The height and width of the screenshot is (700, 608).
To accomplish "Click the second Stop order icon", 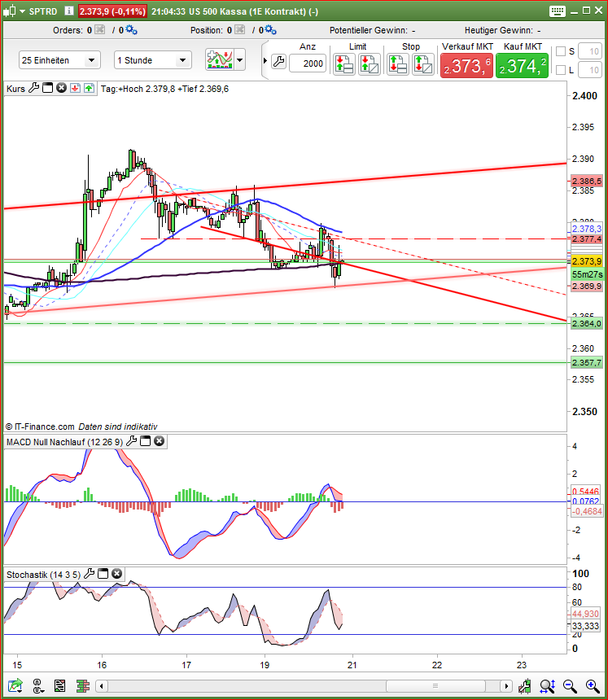I will tap(423, 64).
